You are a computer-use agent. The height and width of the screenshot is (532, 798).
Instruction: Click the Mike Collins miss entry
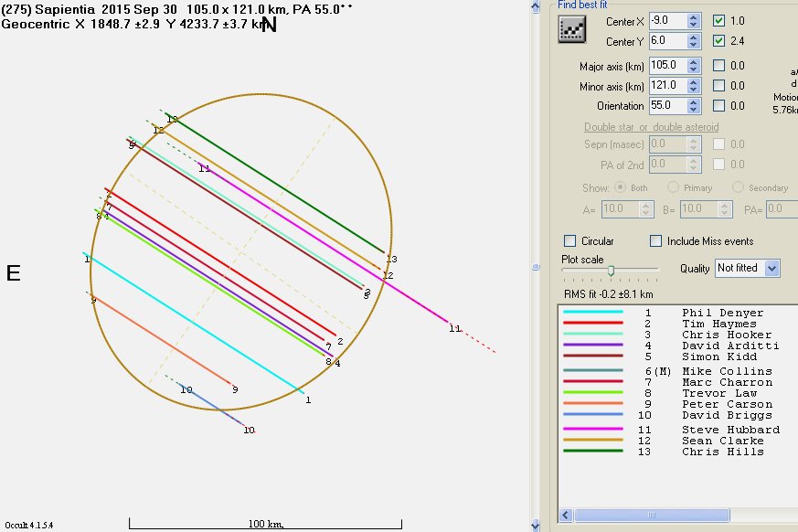pyautogui.click(x=727, y=371)
